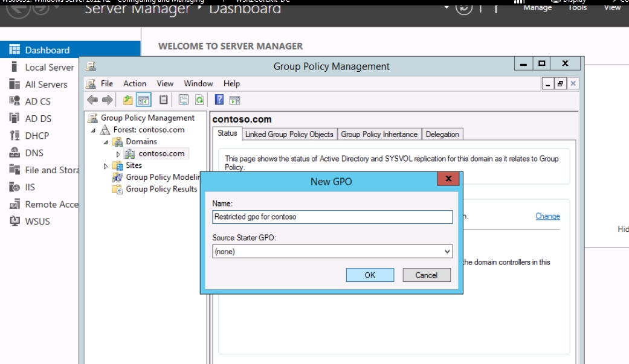Switch to the Delegation tab
The height and width of the screenshot is (364, 629).
442,135
